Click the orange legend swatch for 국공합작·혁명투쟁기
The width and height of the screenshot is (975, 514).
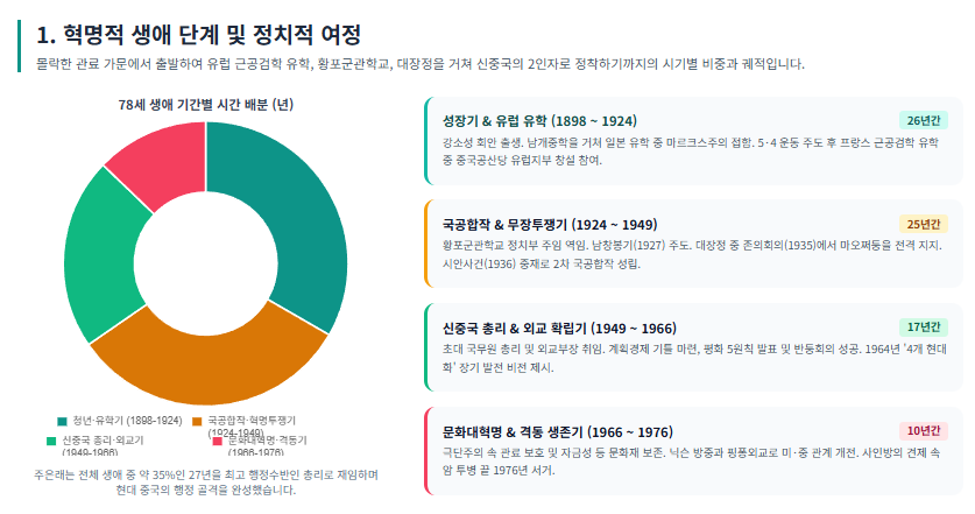[197, 421]
